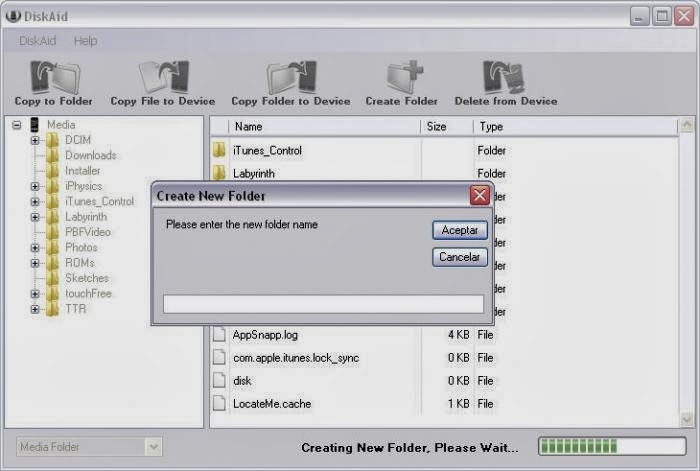Select the AppSnapp.log file name
Viewport: 700px width, 471px height.
point(265,335)
